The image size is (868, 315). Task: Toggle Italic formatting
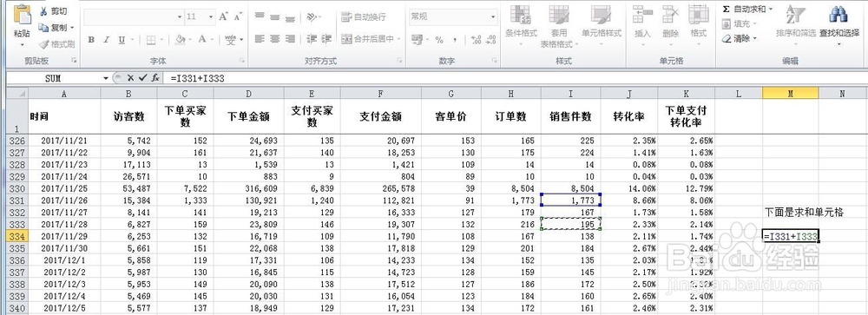click(x=106, y=40)
